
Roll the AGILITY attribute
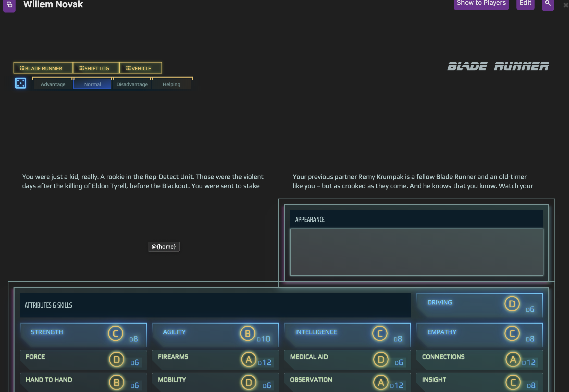click(174, 332)
